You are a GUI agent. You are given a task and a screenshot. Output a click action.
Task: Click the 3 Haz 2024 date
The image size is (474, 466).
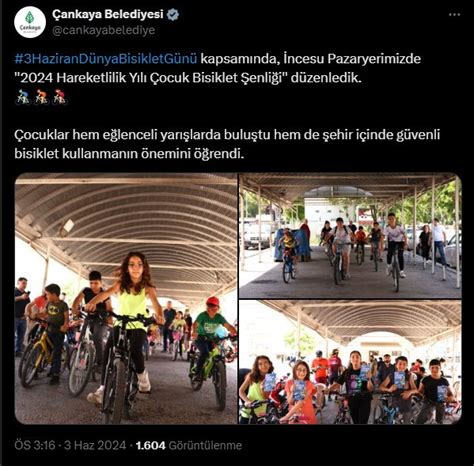point(95,445)
